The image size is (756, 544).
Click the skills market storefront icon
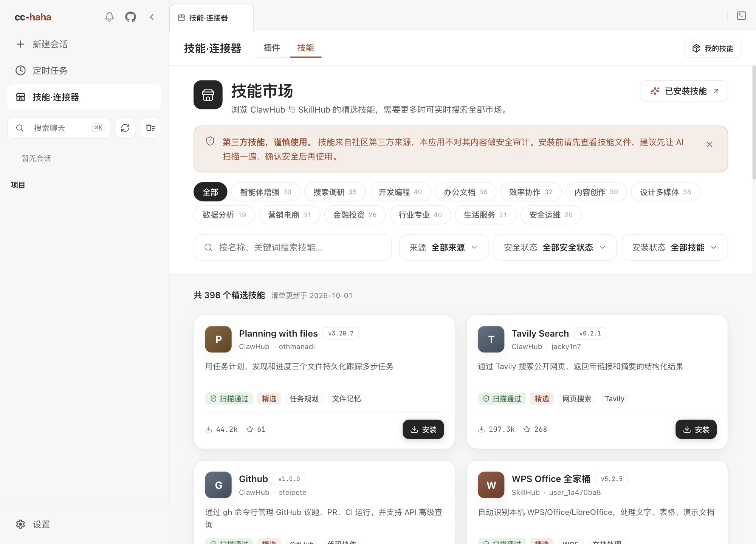coord(208,95)
